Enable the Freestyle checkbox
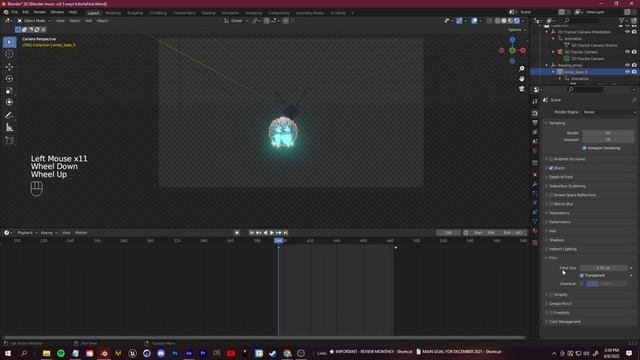Viewport: 640px width, 360px height. (x=551, y=313)
